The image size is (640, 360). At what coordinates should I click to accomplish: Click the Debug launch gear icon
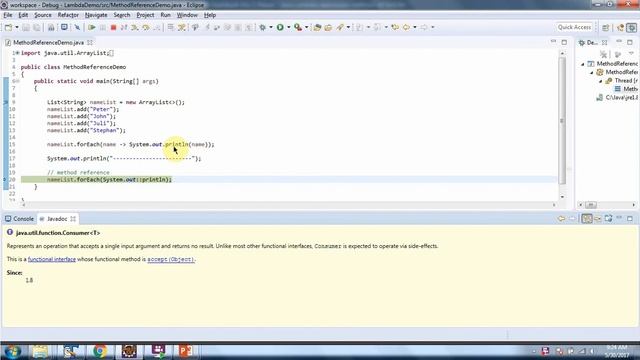tap(262, 27)
